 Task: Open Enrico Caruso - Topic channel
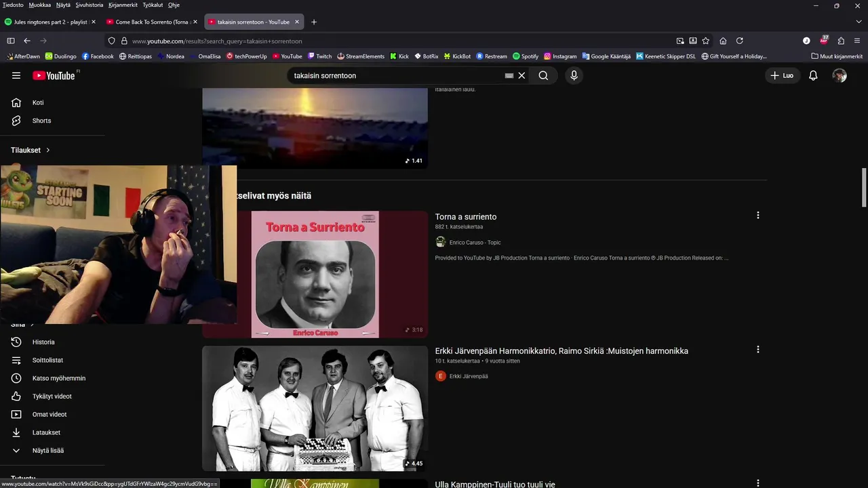[475, 243]
